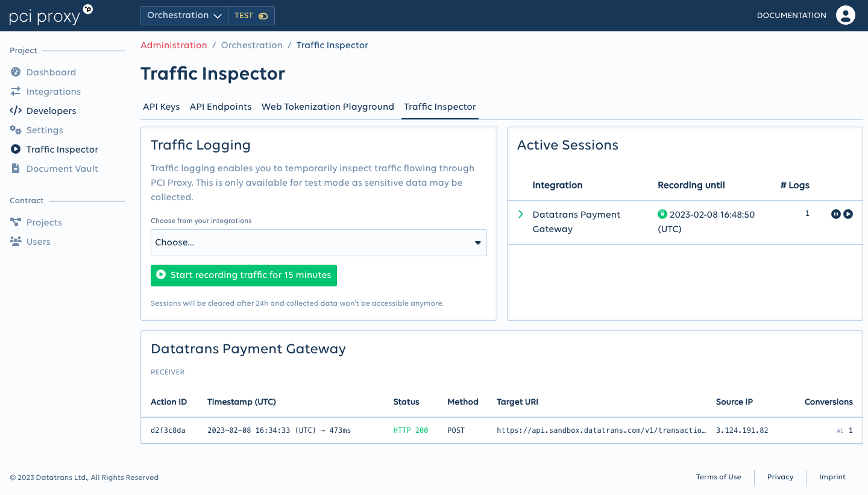This screenshot has height=495, width=868.
Task: Click the Administration breadcrumb link
Action: point(174,45)
